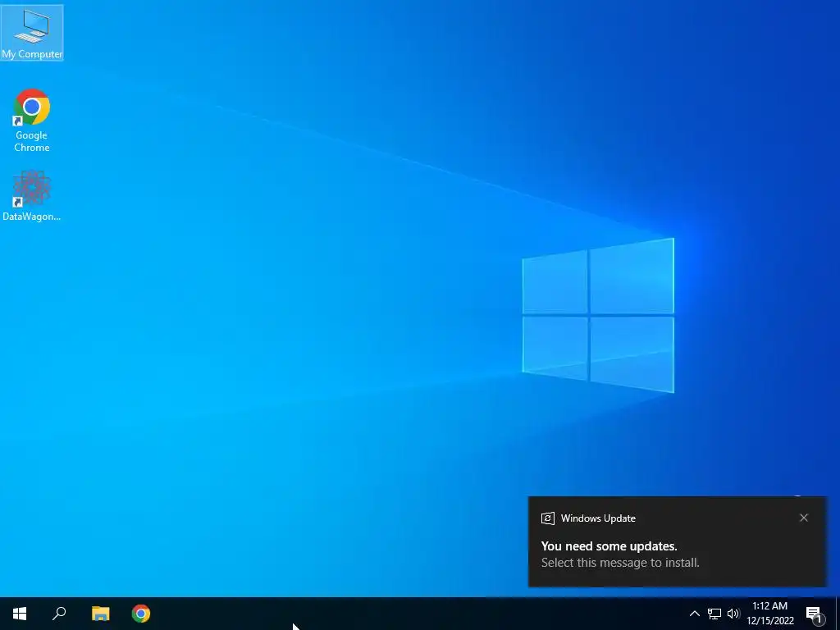Click "Select this message to install." text

coord(620,563)
